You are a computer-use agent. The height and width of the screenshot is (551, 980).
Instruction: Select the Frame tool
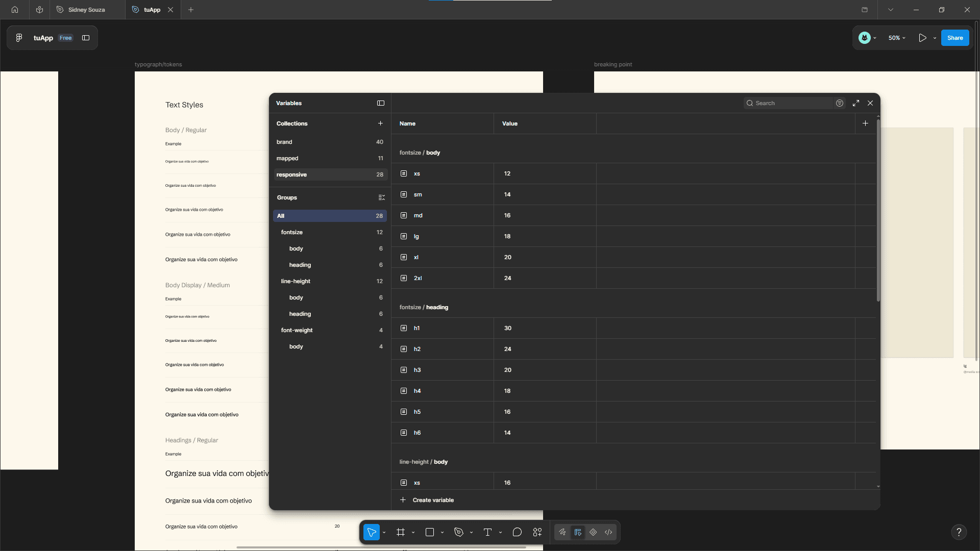click(401, 532)
